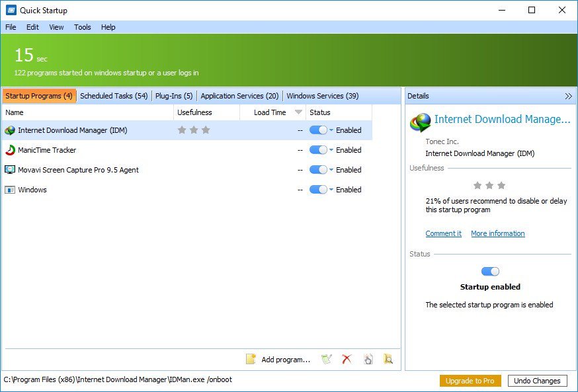Click usefulness stars in Details panel
Viewport: 578px width, 392px height.
(489, 185)
